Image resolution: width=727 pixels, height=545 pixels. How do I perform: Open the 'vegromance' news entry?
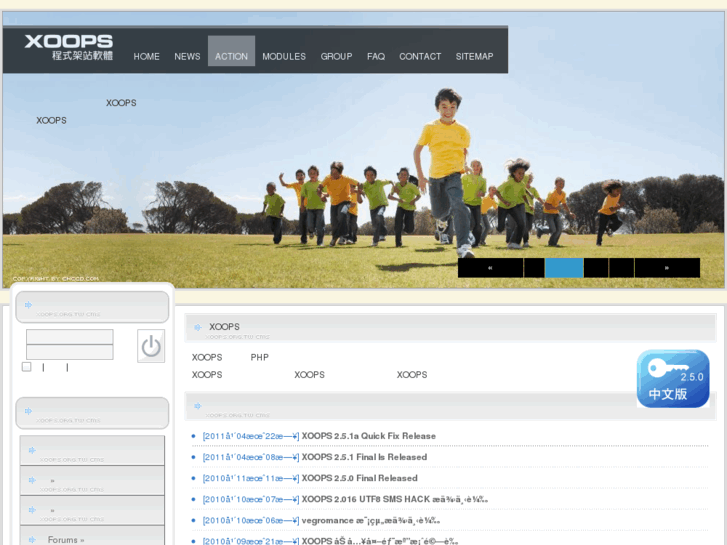pos(371,520)
